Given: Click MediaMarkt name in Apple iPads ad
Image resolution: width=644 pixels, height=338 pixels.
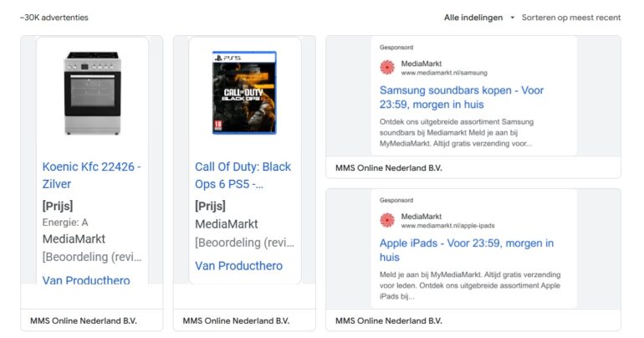Looking at the screenshot, I should [x=421, y=217].
